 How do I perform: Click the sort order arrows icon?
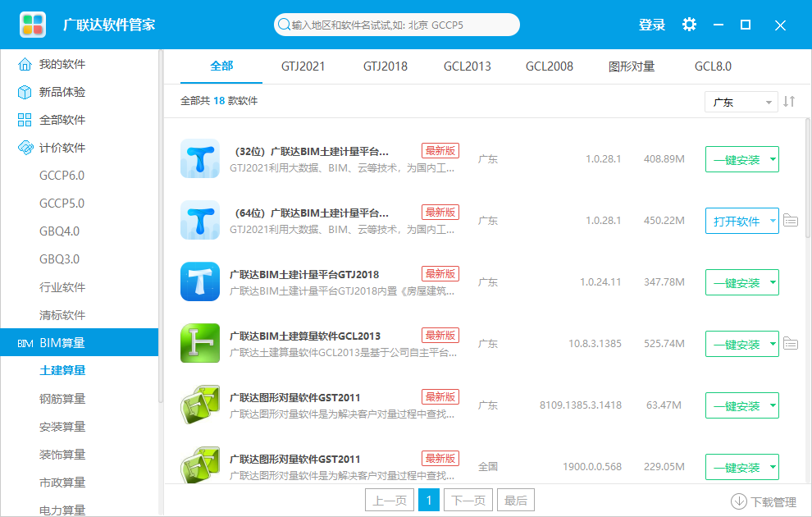789,102
